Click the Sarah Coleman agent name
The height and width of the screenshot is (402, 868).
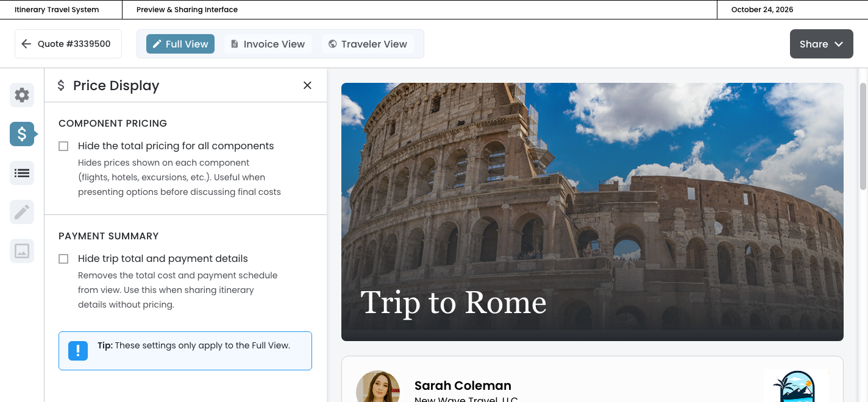point(463,386)
